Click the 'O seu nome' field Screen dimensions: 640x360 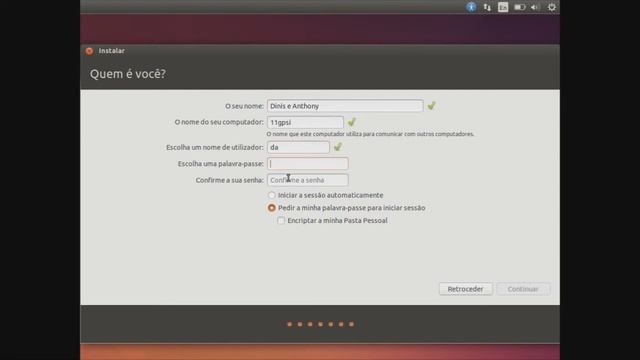click(345, 106)
